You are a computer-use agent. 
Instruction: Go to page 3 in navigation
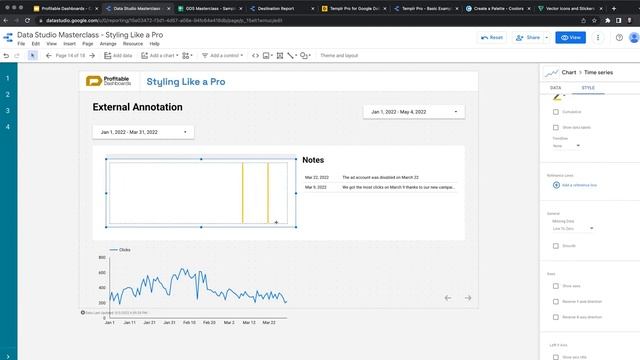[x=8, y=111]
